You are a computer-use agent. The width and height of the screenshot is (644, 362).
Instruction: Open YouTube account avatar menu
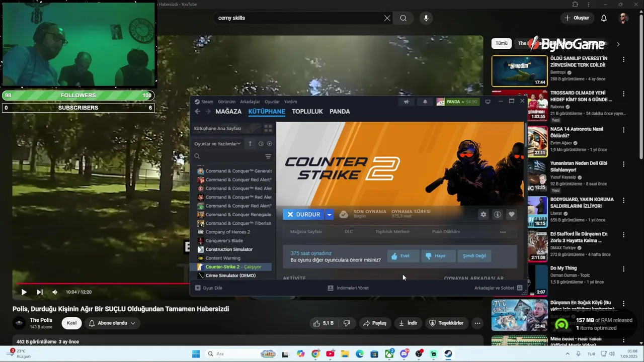tap(623, 18)
